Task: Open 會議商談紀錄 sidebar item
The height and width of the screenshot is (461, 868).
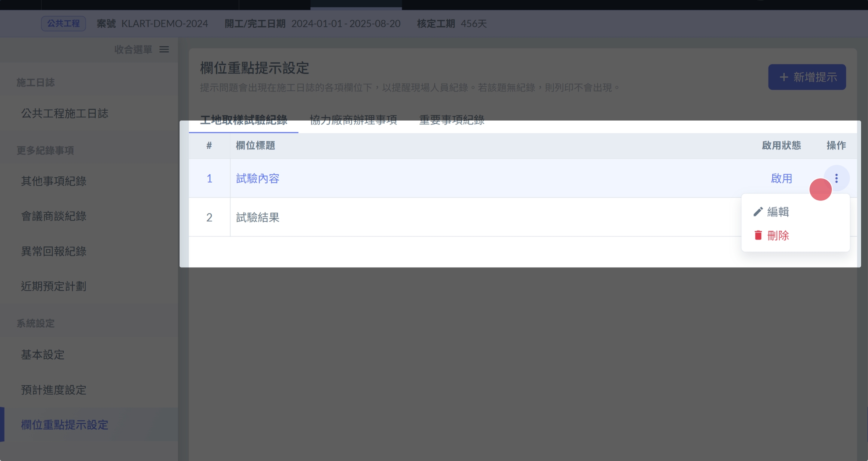Action: click(53, 216)
